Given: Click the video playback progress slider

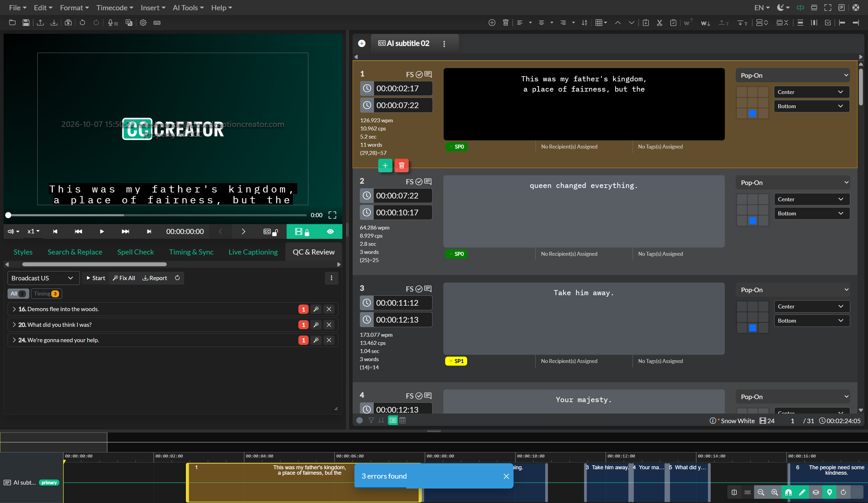Looking at the screenshot, I should click(157, 215).
